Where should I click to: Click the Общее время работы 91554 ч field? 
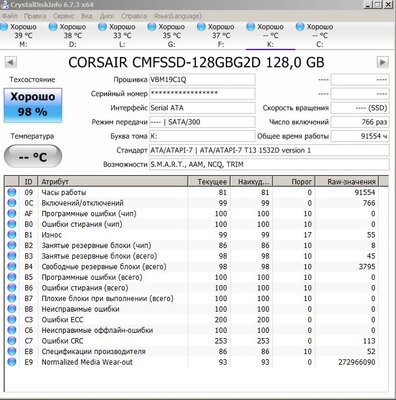click(360, 136)
